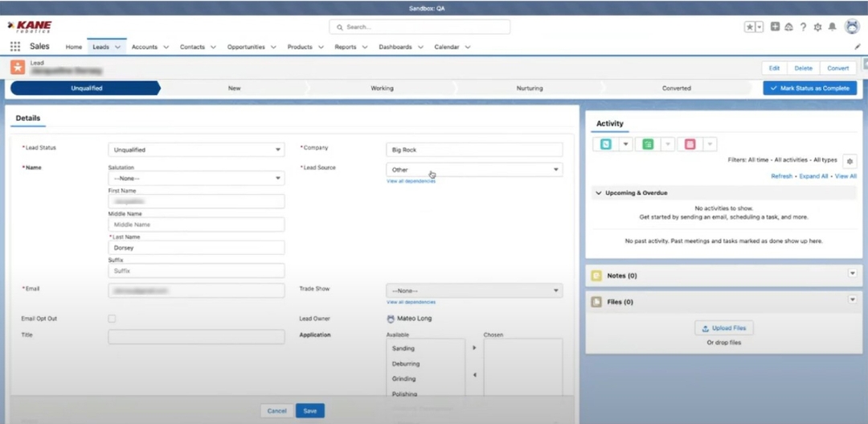The height and width of the screenshot is (424, 868).
Task: Click the Favorites star icon
Action: (750, 27)
